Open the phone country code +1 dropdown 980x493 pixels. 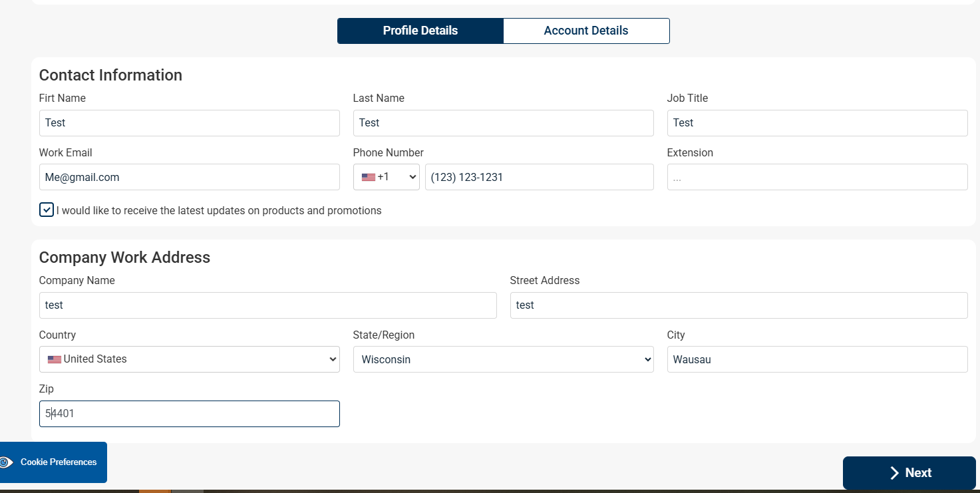[x=387, y=177]
